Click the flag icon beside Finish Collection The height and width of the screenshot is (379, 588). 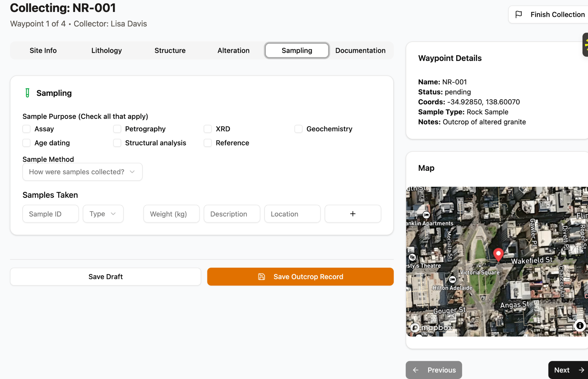coord(518,14)
